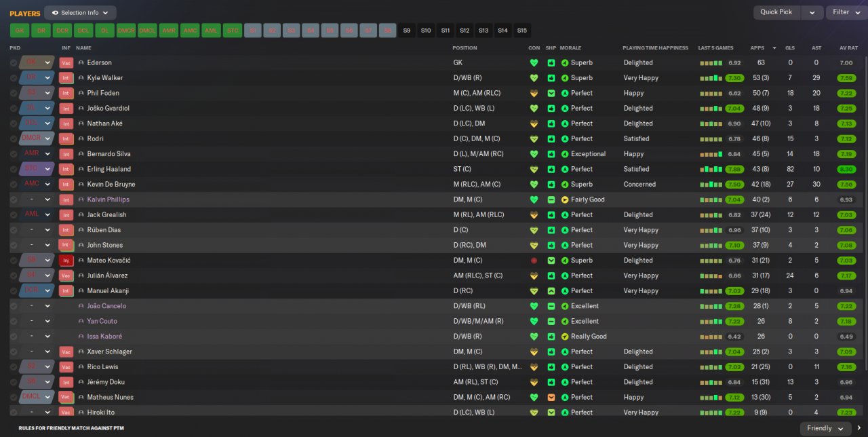Viewport: 868px width, 437px height.
Task: Click the yellow morale icon for Kalvin Phillips
Action: coord(565,199)
